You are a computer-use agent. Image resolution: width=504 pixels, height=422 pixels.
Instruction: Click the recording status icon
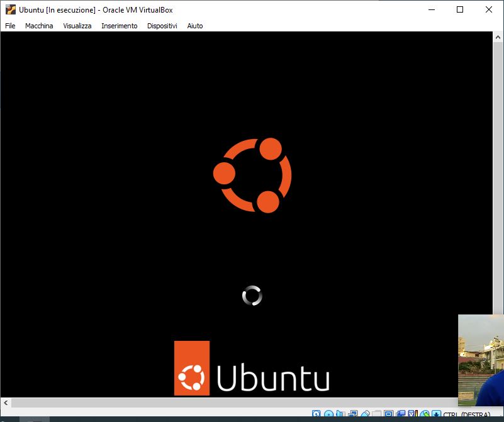401,414
